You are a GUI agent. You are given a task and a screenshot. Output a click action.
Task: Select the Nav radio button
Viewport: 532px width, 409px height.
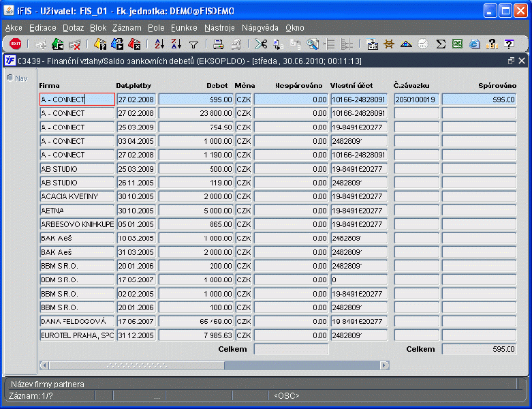point(10,78)
